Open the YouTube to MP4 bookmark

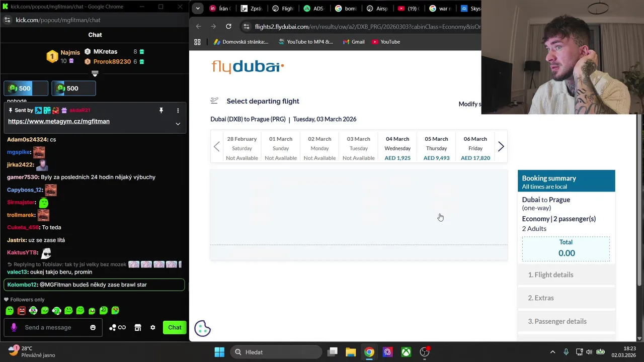point(305,42)
